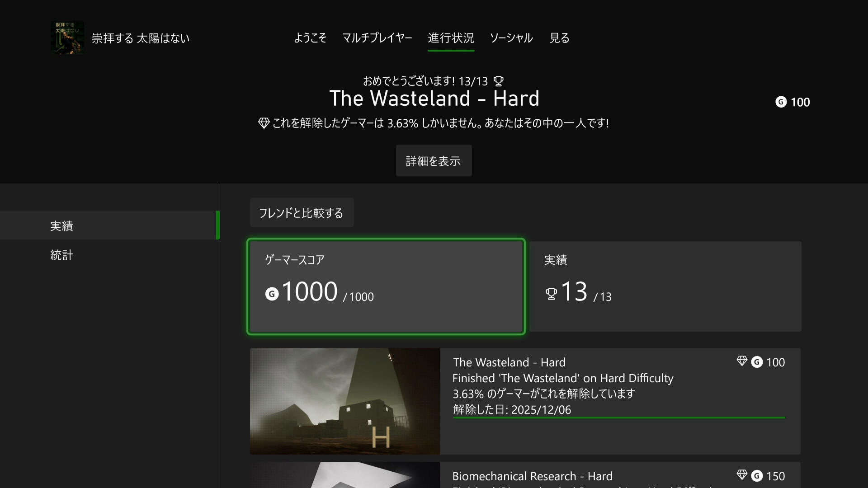
Task: Click the trophy icon in the 実績 tile
Action: click(x=551, y=294)
